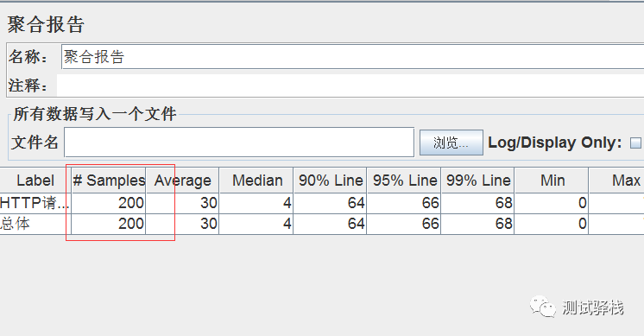Click the 注释 comment field
This screenshot has width=644, height=336.
coord(350,85)
